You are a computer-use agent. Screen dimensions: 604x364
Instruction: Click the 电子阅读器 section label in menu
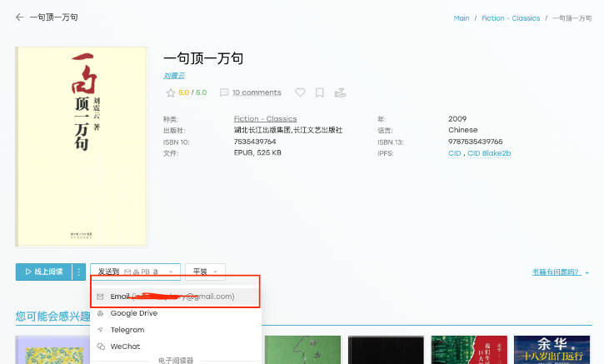tap(176, 361)
